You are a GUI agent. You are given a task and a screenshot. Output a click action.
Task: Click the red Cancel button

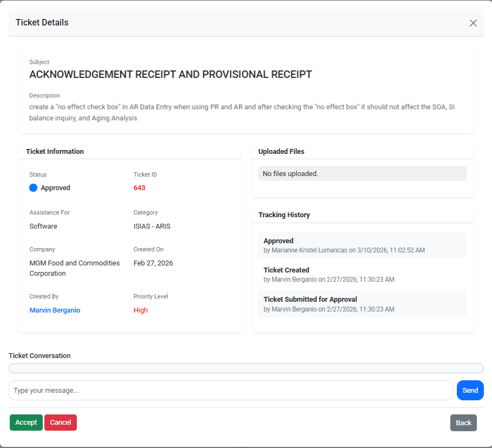click(x=61, y=422)
